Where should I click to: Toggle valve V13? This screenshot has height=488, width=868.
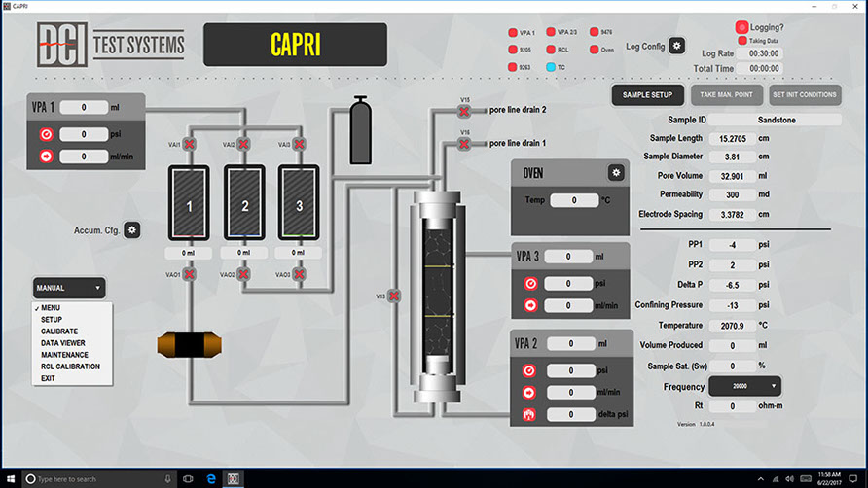pos(394,296)
